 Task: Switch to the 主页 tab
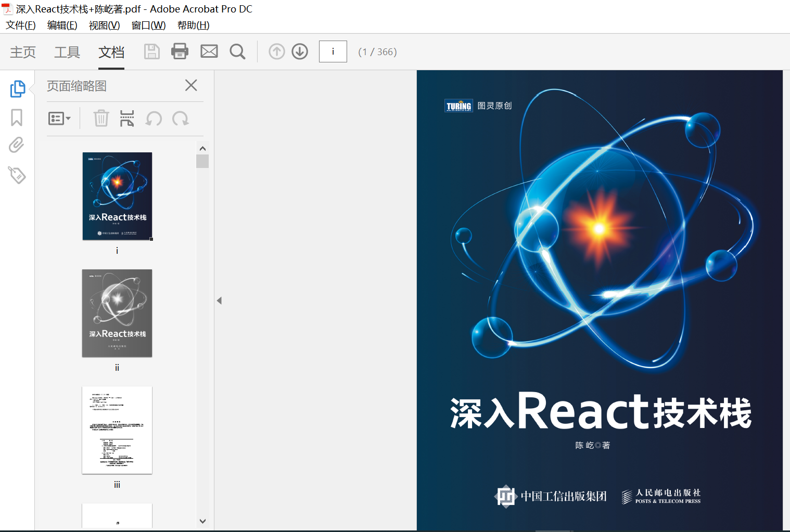click(23, 52)
